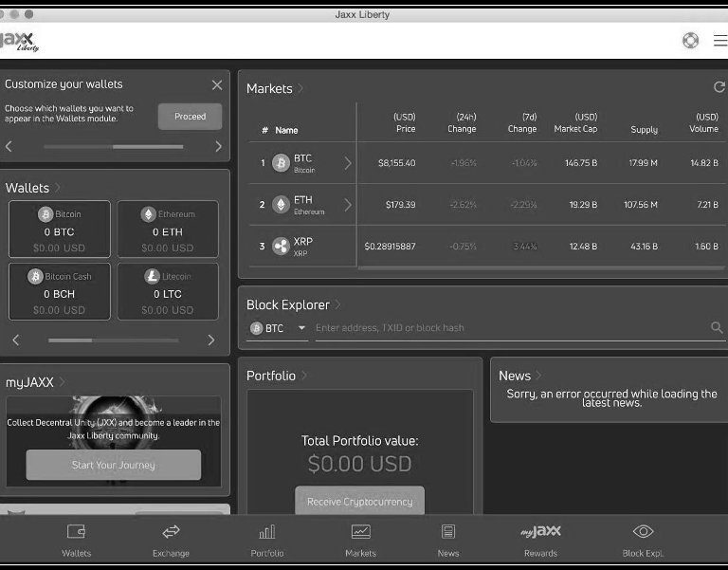Expand the Markets section chevron

click(x=300, y=88)
